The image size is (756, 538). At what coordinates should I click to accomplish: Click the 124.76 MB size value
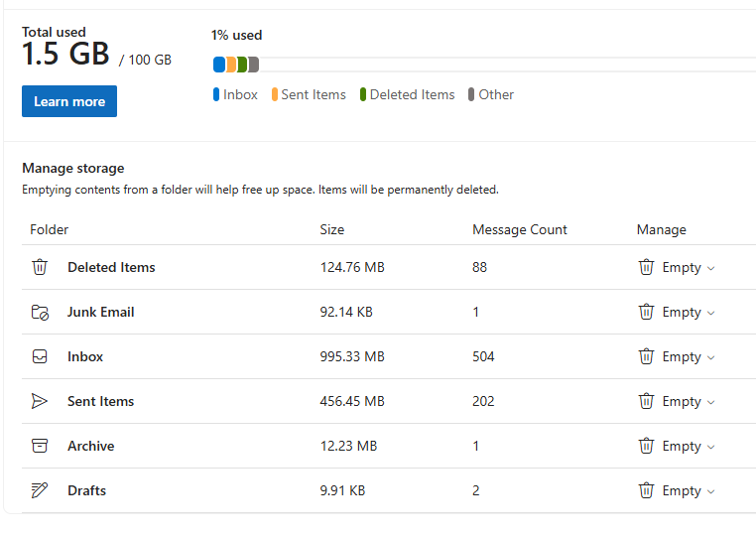tap(352, 267)
